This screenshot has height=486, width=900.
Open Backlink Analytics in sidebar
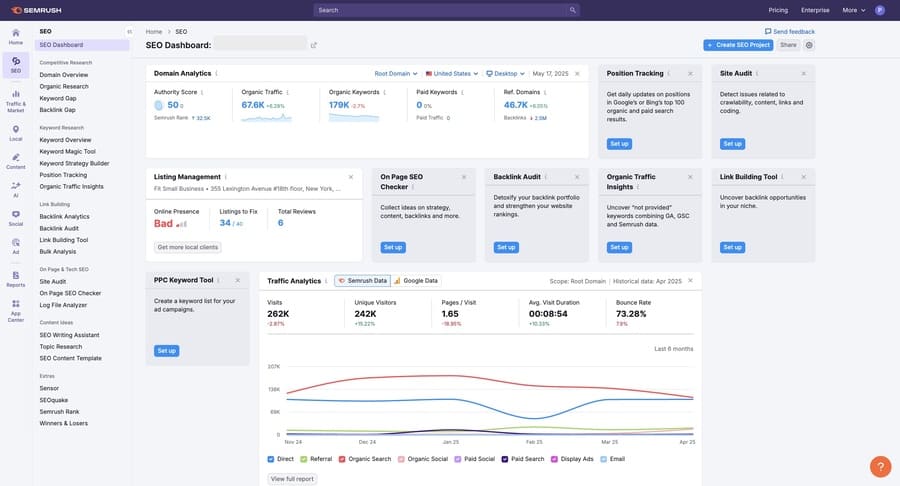(64, 216)
